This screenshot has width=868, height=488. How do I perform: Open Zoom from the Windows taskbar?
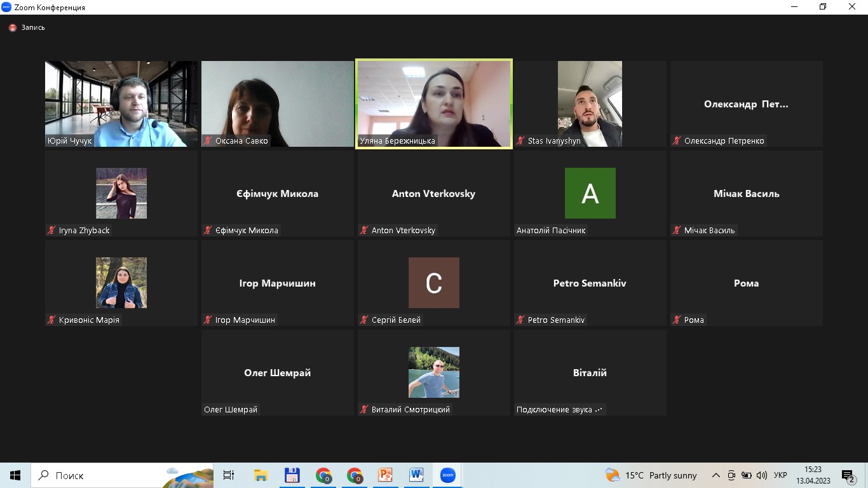point(447,475)
